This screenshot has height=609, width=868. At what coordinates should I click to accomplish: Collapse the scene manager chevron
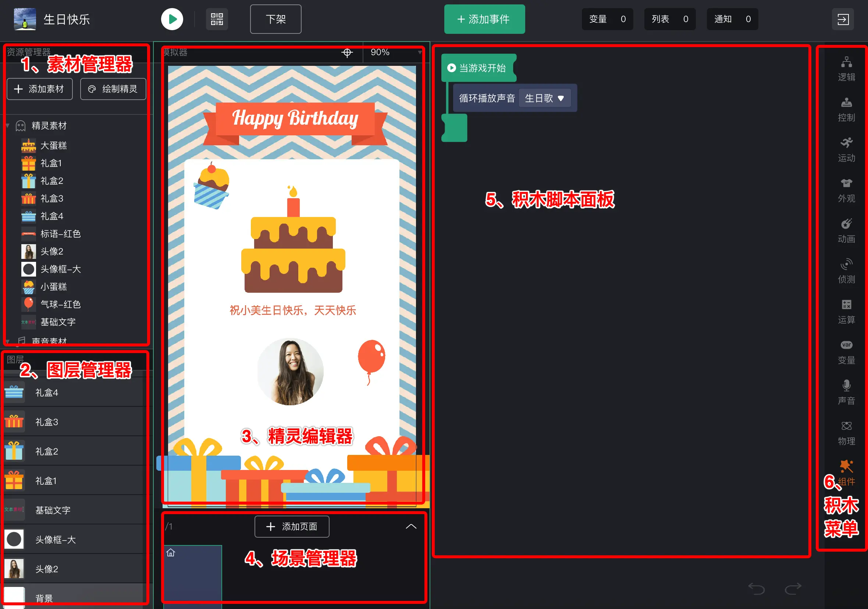tap(411, 526)
